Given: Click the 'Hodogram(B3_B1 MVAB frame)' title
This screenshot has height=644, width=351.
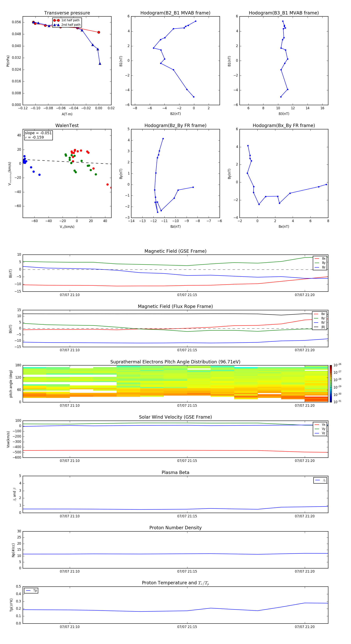Looking at the screenshot, I should 284,13.
